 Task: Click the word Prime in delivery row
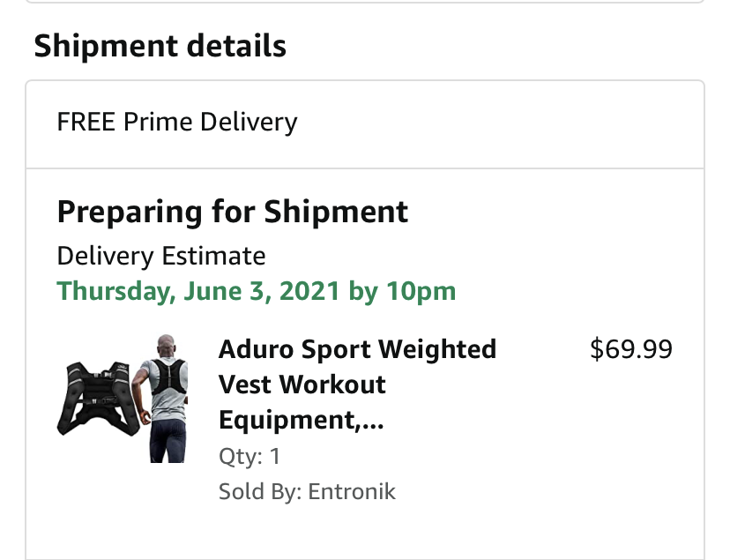(158, 122)
